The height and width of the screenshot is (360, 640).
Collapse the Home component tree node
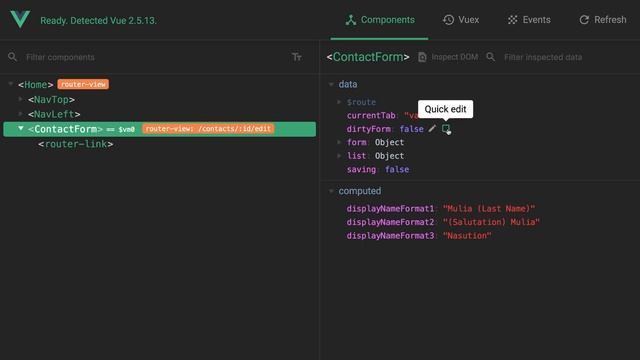pyautogui.click(x=11, y=84)
